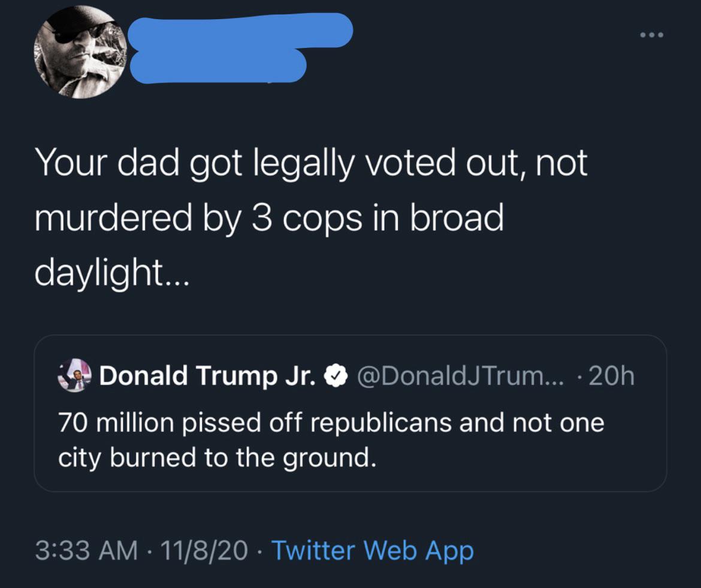Screen dimensions: 701x588
Task: Open the tweet's three-dot more menu
Action: pos(651,35)
